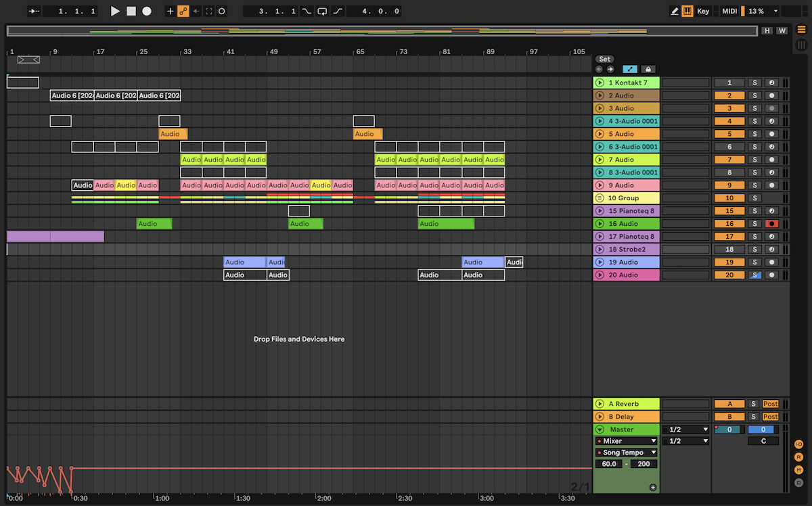
Task: Toggle the Lock Envelopes padlock icon
Action: tap(648, 69)
